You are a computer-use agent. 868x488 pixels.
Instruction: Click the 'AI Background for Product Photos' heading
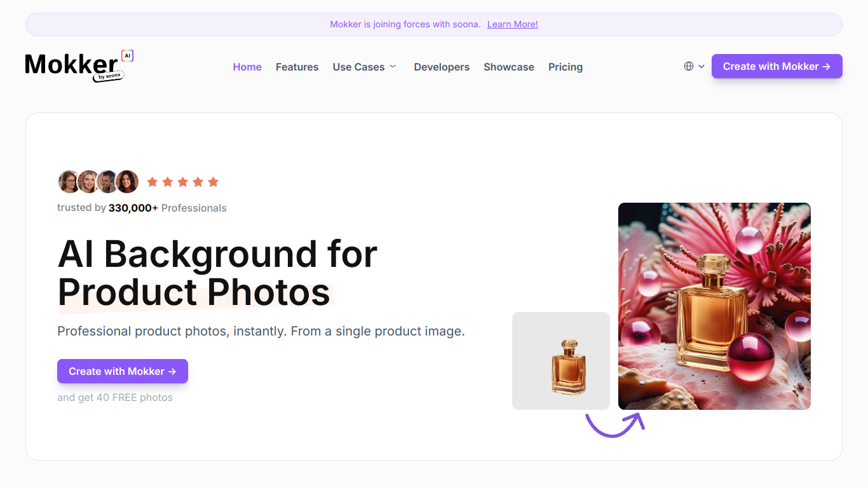coord(217,273)
